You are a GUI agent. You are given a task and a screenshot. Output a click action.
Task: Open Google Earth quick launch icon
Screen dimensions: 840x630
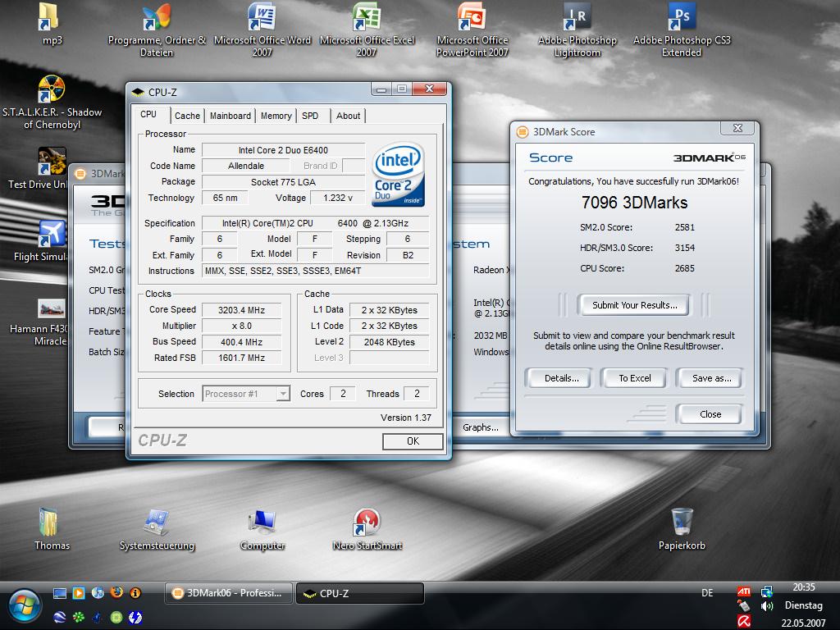tap(60, 617)
